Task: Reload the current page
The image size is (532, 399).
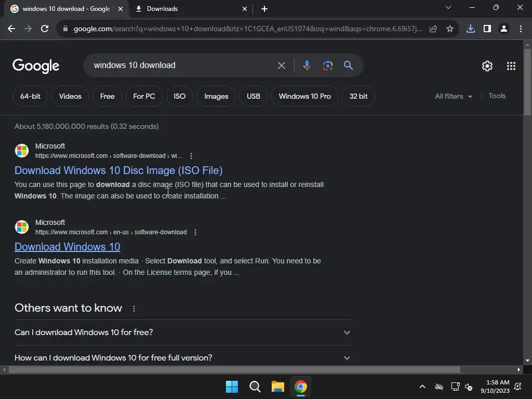Action: (45, 29)
